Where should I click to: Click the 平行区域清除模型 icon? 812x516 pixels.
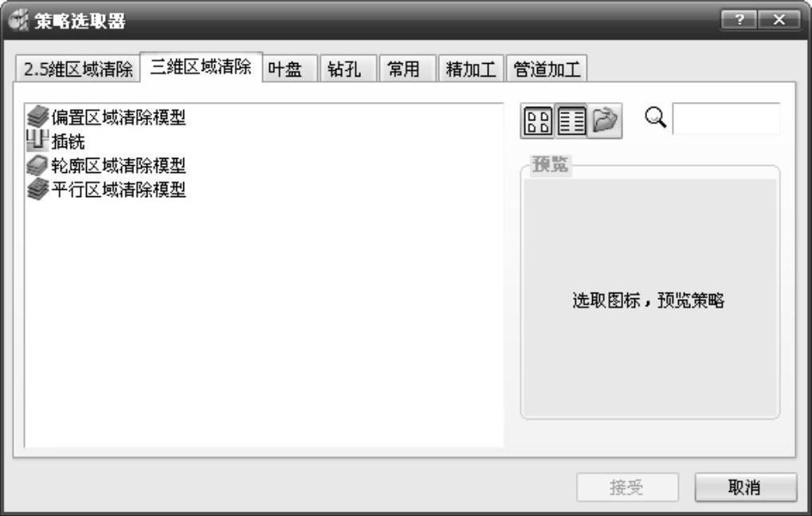(x=37, y=189)
